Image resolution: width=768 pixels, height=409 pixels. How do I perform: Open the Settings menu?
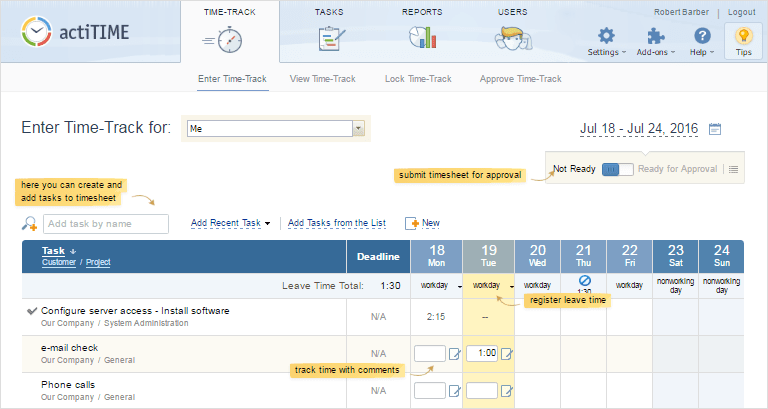pyautogui.click(x=606, y=40)
